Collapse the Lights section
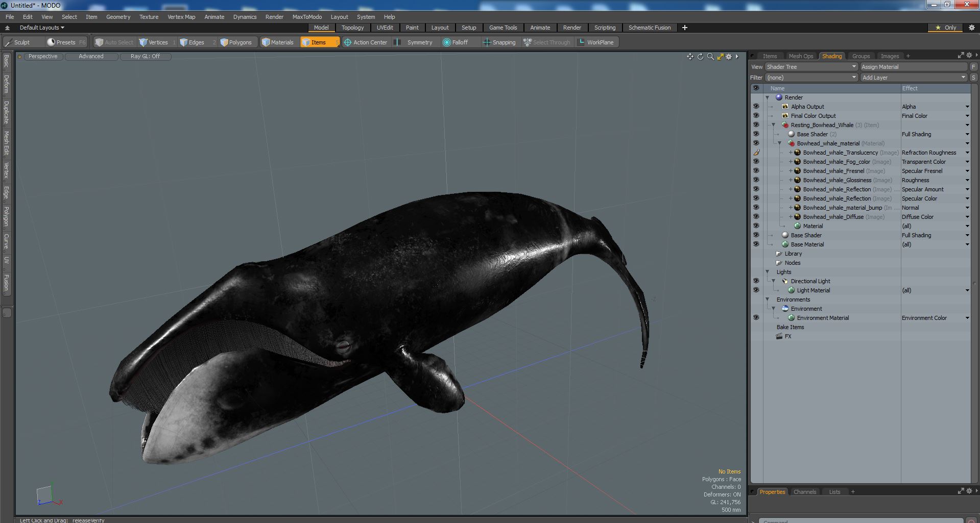Image resolution: width=980 pixels, height=523 pixels. [x=767, y=272]
